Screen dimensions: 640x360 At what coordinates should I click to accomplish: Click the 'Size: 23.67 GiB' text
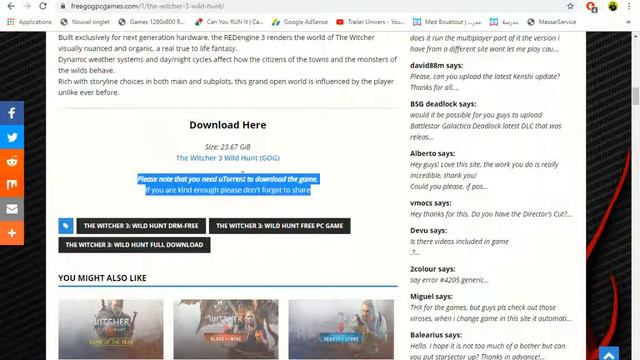(x=228, y=147)
